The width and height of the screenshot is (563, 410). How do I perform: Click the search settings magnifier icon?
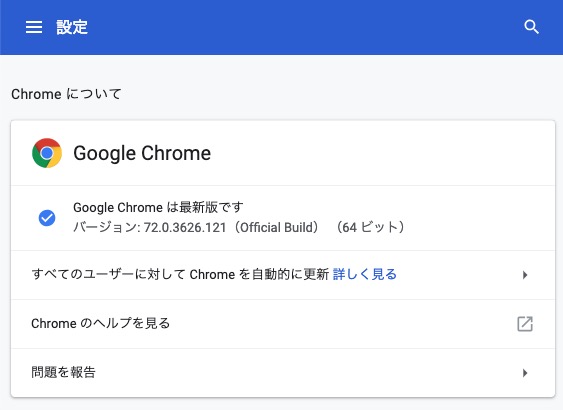531,27
